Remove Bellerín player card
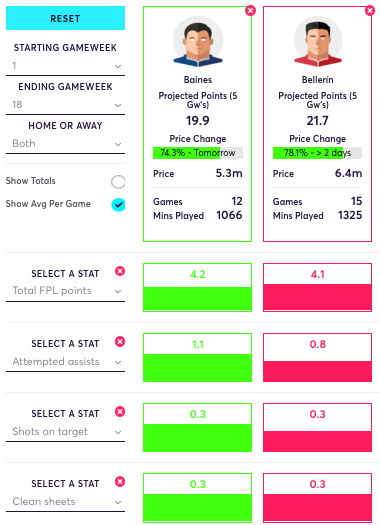Screen dimensions: 380x525 click(x=370, y=11)
